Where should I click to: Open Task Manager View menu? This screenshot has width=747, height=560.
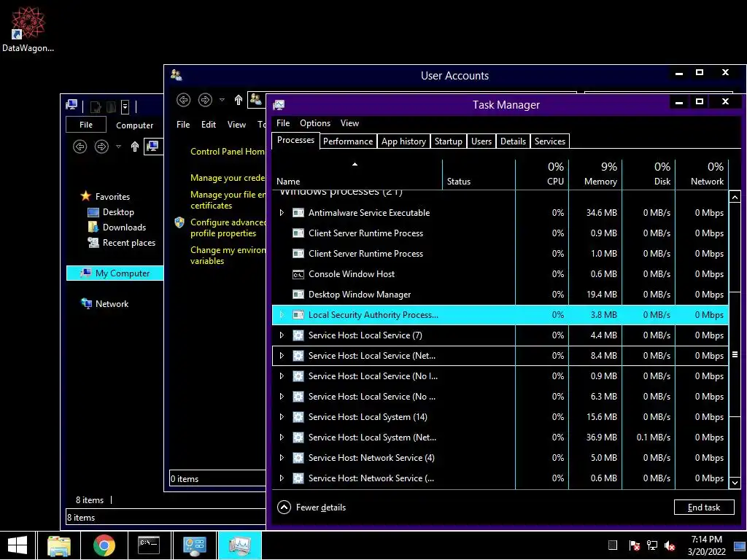(x=349, y=122)
